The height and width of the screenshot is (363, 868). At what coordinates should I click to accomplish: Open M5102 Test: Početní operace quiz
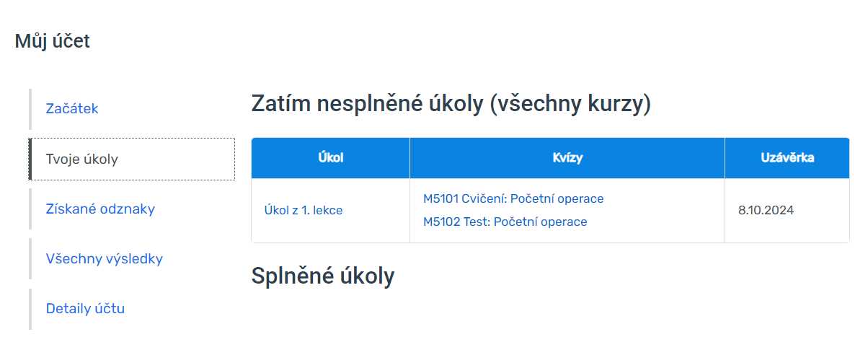(x=505, y=222)
